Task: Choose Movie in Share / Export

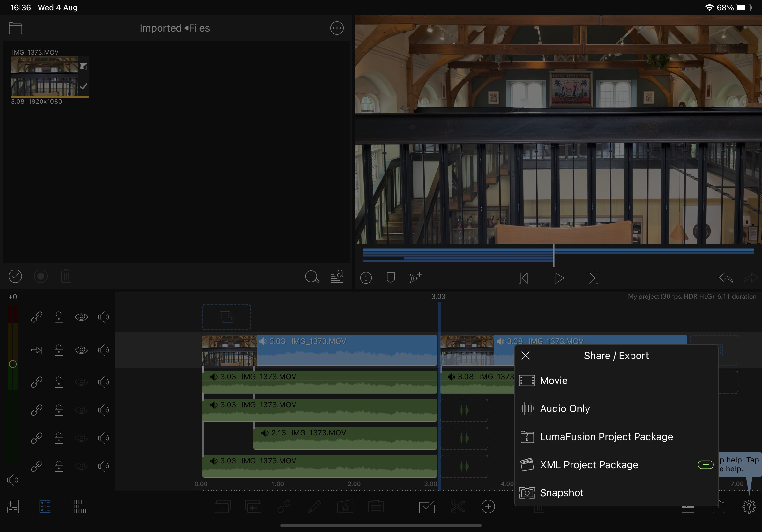Action: [616, 381]
